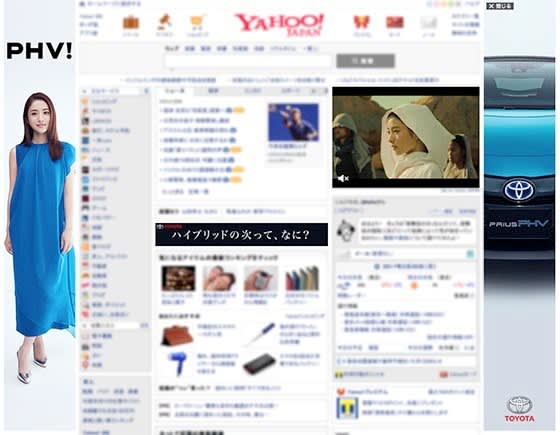Click the ハイブリッドの次って、なに? banner
Viewport: 560px width, 435px height.
tap(241, 234)
